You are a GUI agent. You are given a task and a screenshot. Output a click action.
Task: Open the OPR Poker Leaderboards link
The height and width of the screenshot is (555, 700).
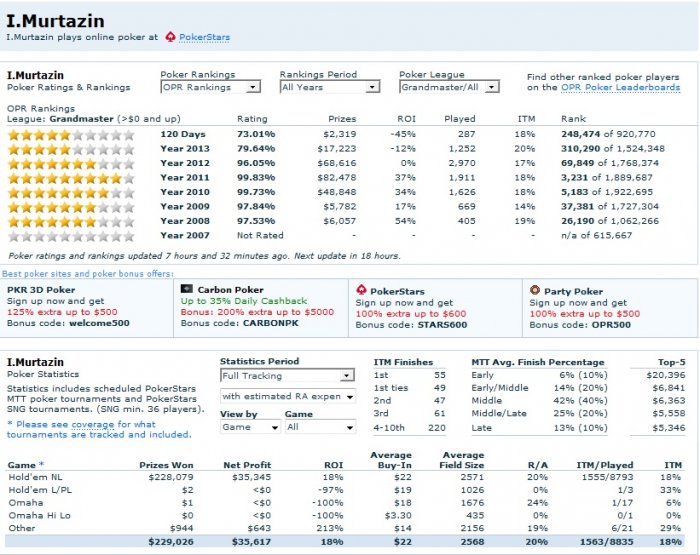point(620,87)
